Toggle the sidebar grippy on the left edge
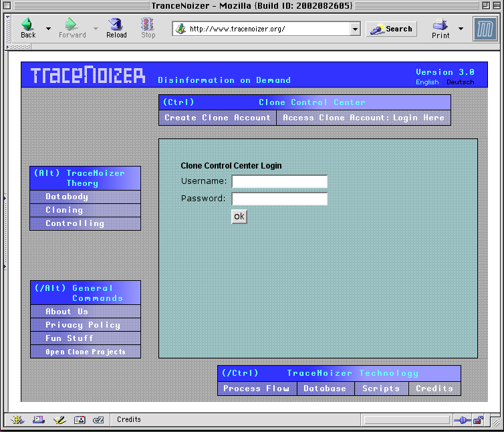504x432 pixels. pos(5,231)
